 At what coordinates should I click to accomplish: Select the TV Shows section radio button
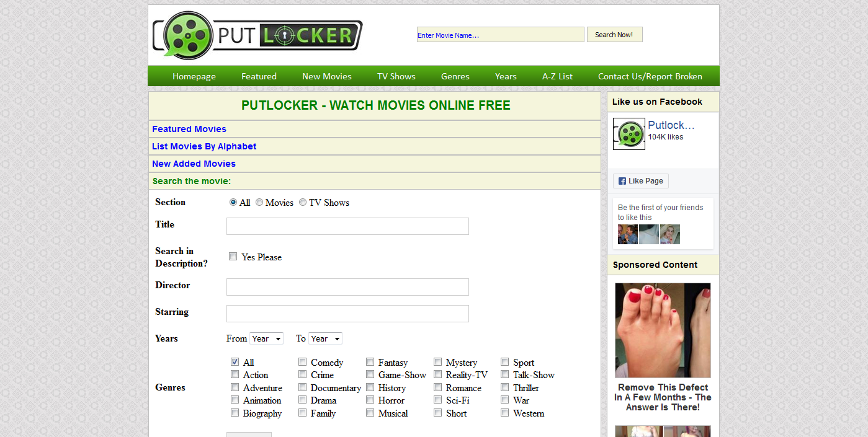[303, 202]
